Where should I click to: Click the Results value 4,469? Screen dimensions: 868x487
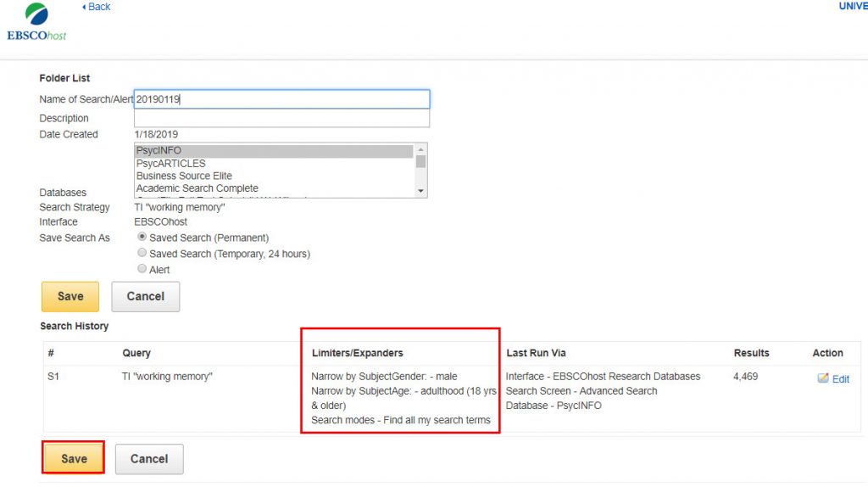(x=746, y=376)
